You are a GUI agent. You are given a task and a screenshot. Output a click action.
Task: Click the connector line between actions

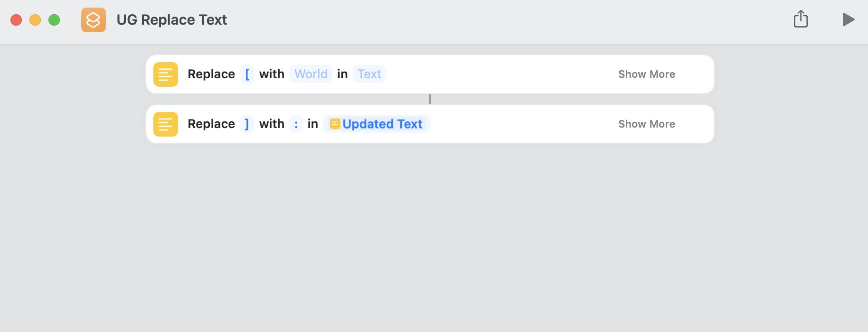(430, 99)
